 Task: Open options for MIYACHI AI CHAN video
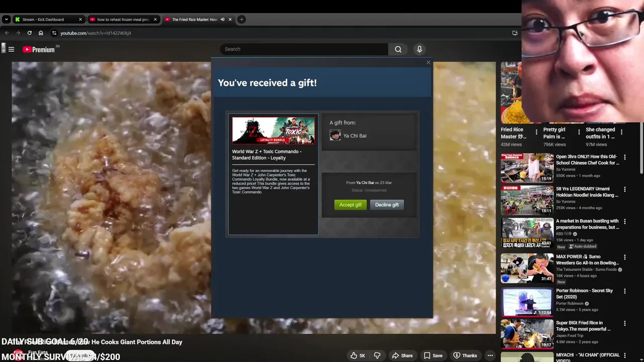[x=625, y=355]
